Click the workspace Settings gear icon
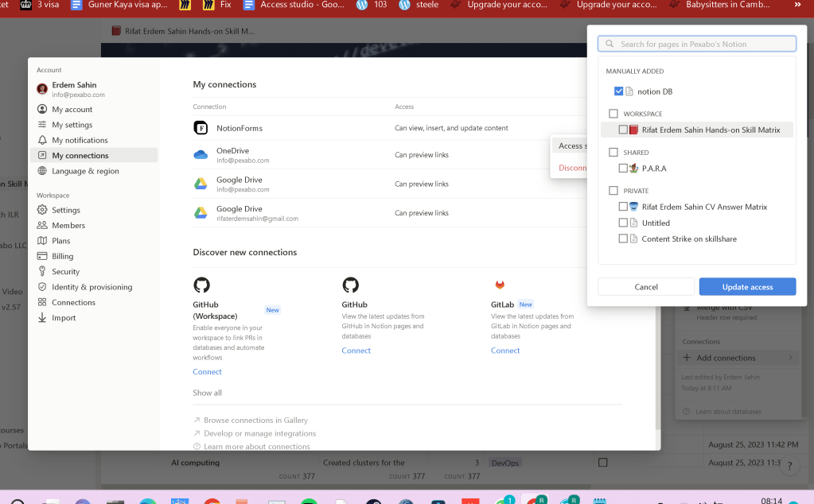814x504 pixels. click(x=42, y=210)
